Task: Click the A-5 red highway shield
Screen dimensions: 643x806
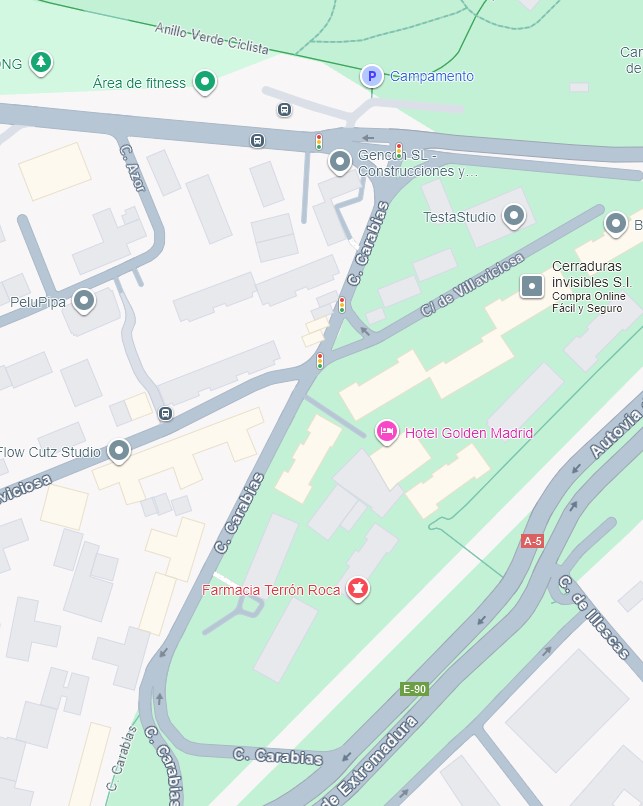Action: (532, 541)
